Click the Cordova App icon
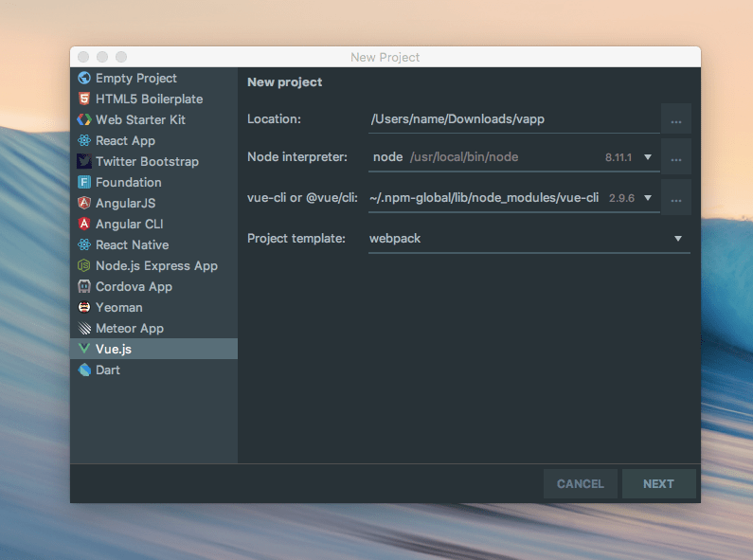This screenshot has width=753, height=560. pyautogui.click(x=84, y=287)
